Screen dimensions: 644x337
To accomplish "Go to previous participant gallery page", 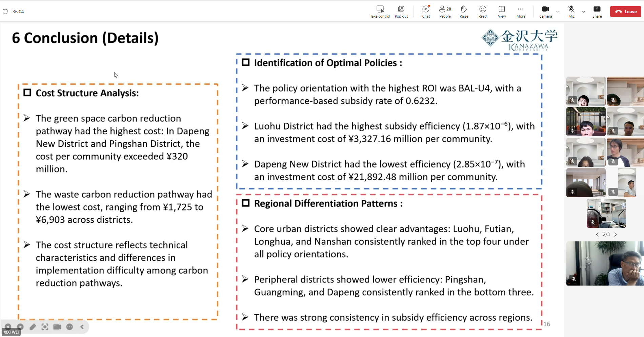I will 597,235.
